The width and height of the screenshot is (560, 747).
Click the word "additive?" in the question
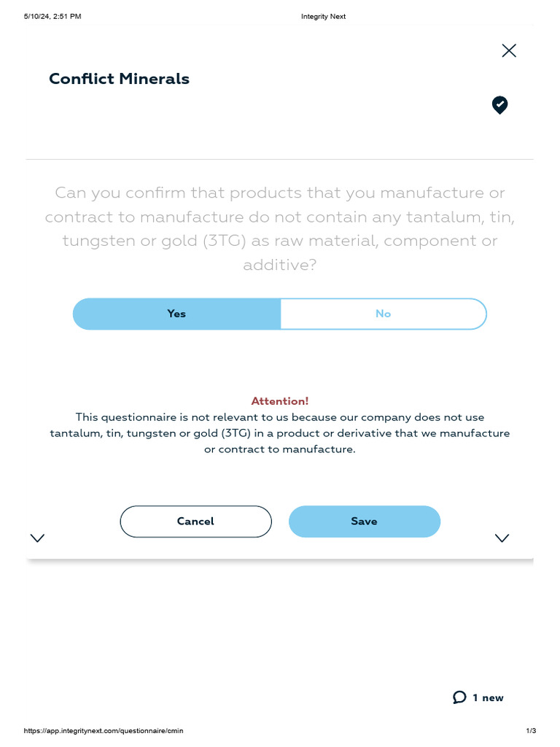point(279,265)
